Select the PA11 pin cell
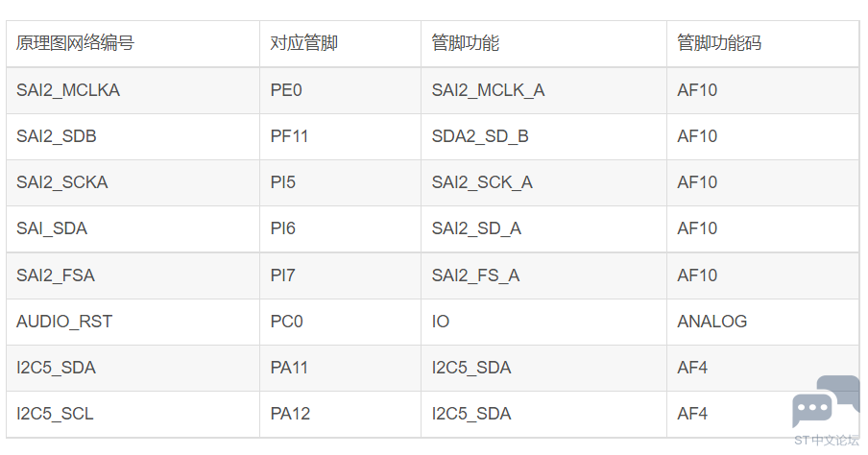Viewport: 868px width, 455px height. [340, 368]
